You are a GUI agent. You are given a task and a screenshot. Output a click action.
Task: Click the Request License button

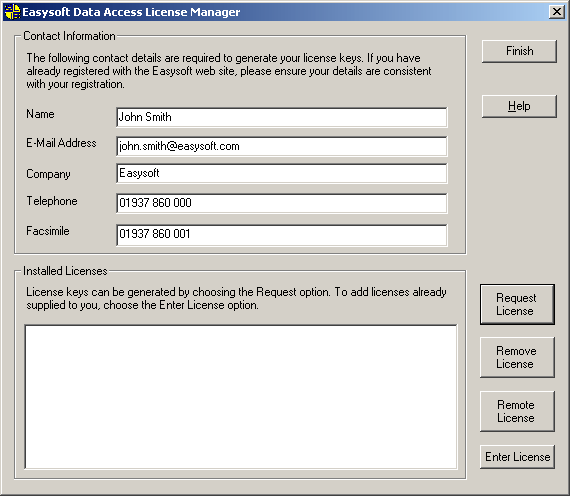pos(517,304)
